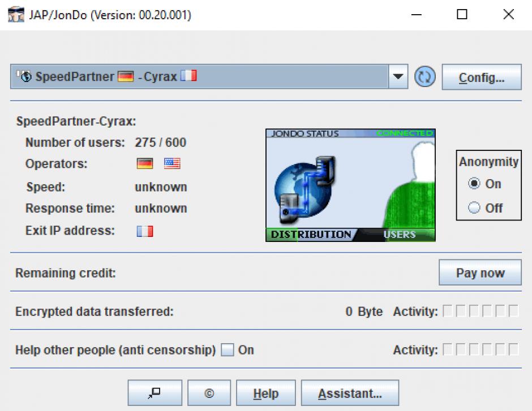Click the CONNECTED status text
The image size is (532, 411).
click(x=405, y=133)
